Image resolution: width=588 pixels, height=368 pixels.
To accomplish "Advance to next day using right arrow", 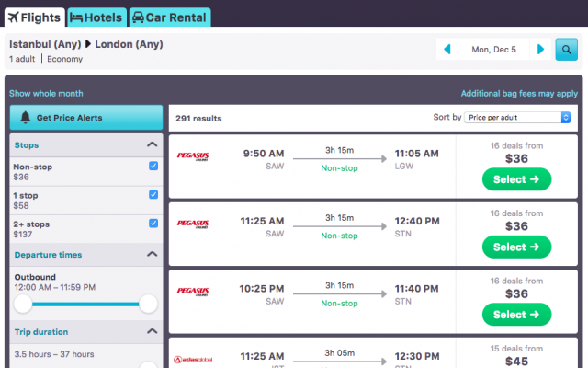I will [541, 49].
